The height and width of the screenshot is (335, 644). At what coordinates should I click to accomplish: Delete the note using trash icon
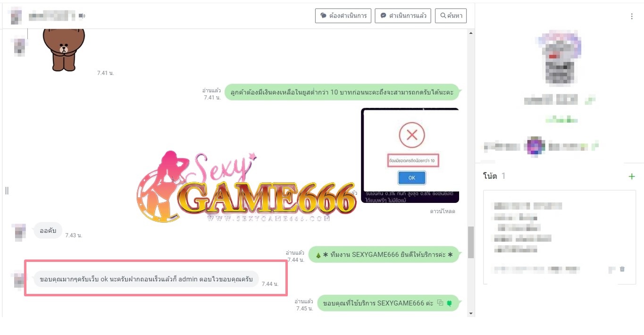point(622,269)
